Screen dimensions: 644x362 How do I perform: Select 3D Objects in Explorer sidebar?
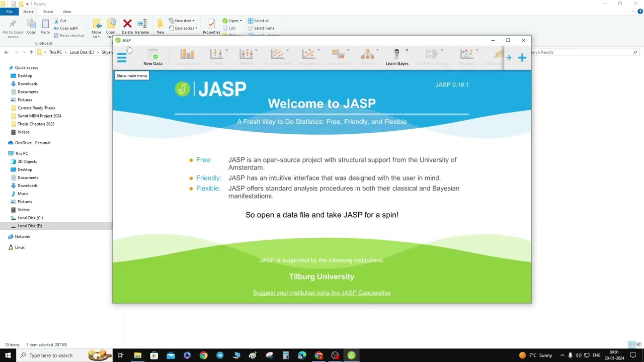[27, 161]
